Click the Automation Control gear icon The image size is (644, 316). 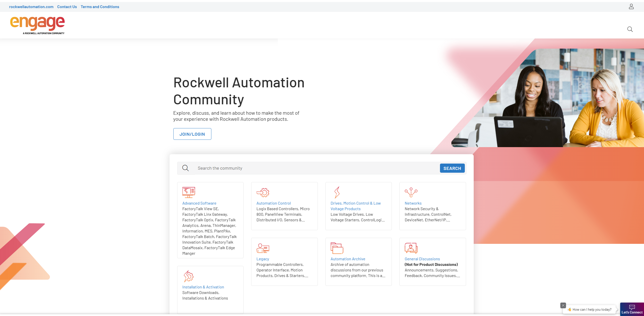(x=263, y=192)
